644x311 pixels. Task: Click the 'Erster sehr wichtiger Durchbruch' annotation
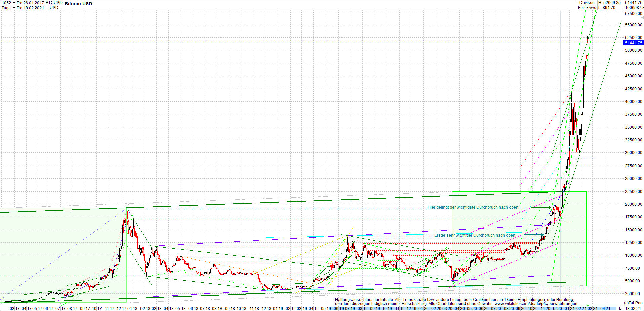click(x=475, y=235)
